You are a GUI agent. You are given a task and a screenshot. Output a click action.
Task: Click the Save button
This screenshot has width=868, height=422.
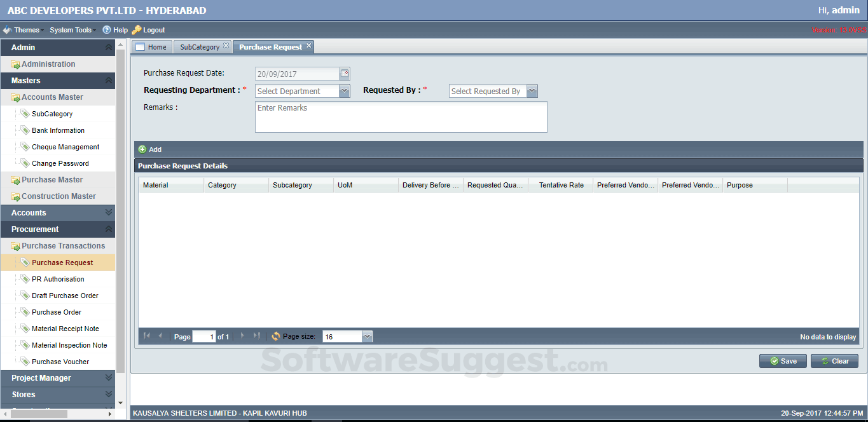783,361
